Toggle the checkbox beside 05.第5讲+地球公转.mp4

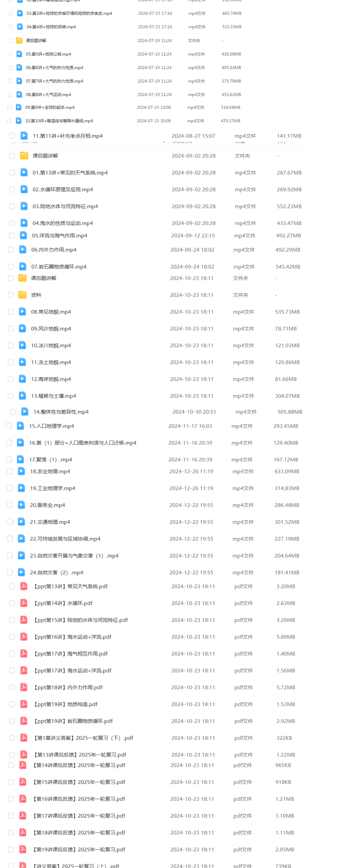click(x=10, y=54)
